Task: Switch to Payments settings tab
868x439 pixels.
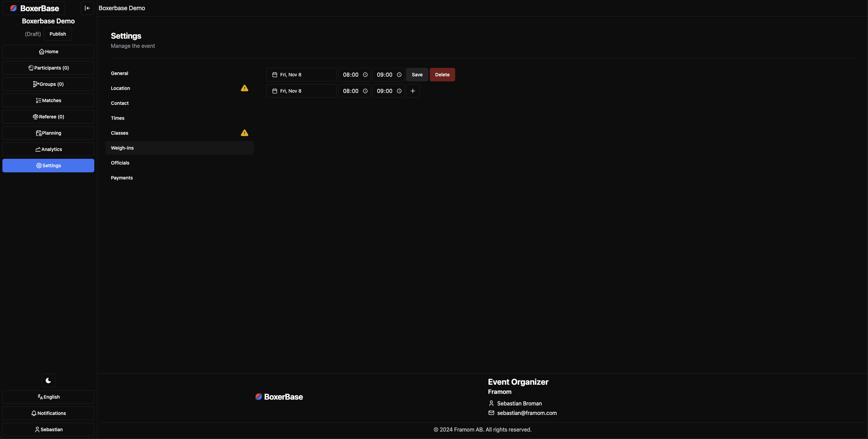Action: click(x=122, y=178)
